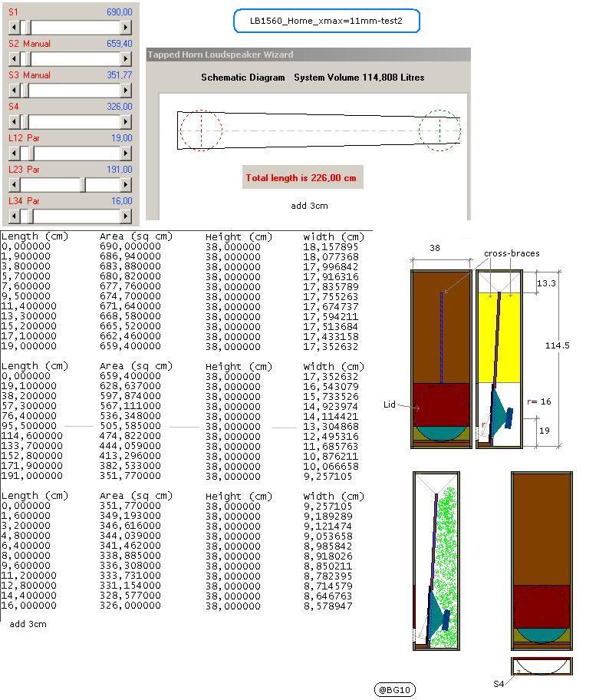The height and width of the screenshot is (700, 609).
Task: Click the S2 Manual label
Action: pyautogui.click(x=29, y=44)
